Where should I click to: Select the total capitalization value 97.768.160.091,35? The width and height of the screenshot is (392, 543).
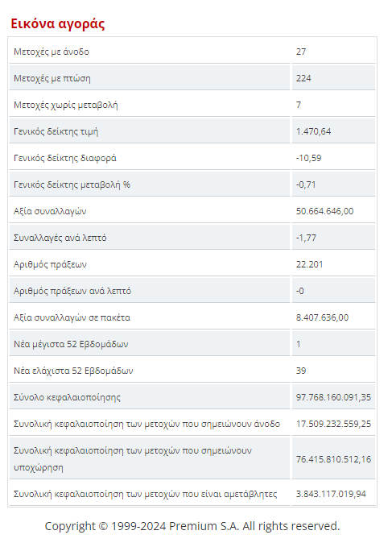(x=333, y=397)
